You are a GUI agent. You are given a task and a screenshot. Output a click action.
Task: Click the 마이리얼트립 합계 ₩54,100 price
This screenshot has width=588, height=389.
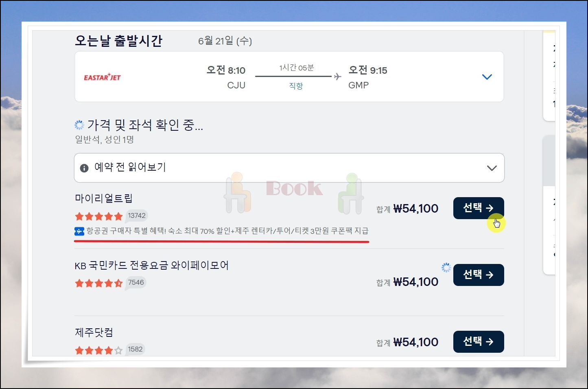[407, 209]
